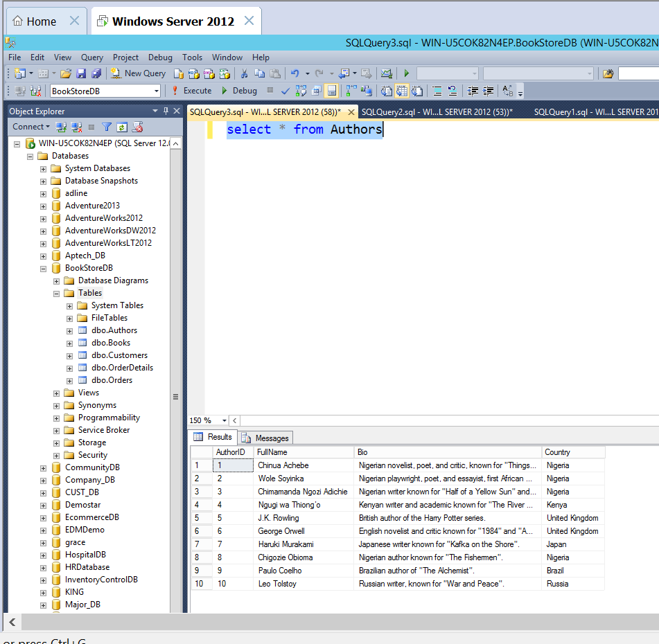Parse the query with the checkmark icon
Screen dimensions: 659x644
click(x=285, y=90)
